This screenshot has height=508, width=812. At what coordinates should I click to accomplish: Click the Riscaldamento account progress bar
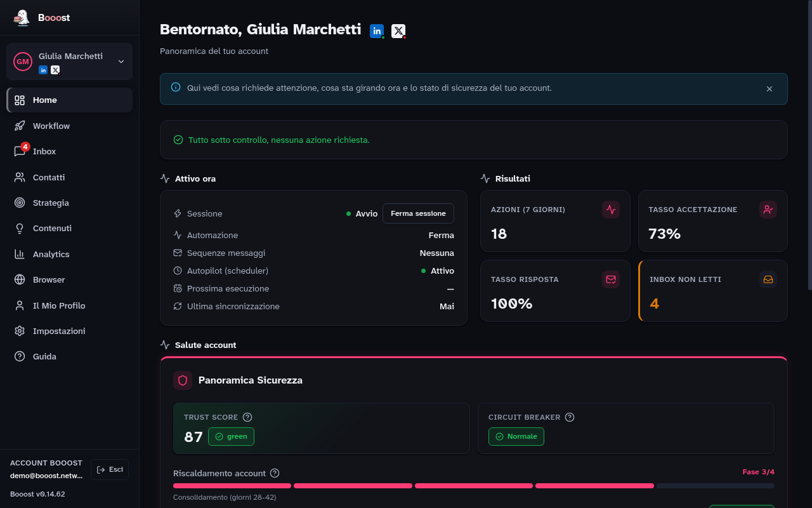474,486
